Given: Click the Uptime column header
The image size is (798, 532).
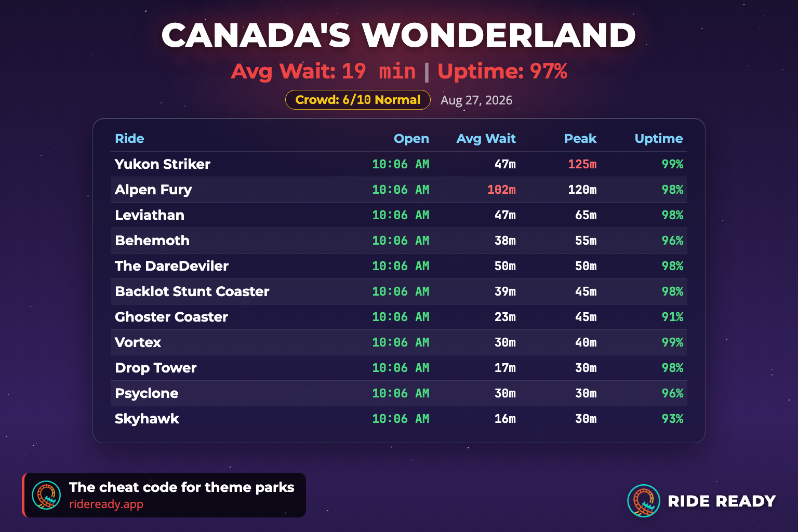Looking at the screenshot, I should [x=659, y=139].
